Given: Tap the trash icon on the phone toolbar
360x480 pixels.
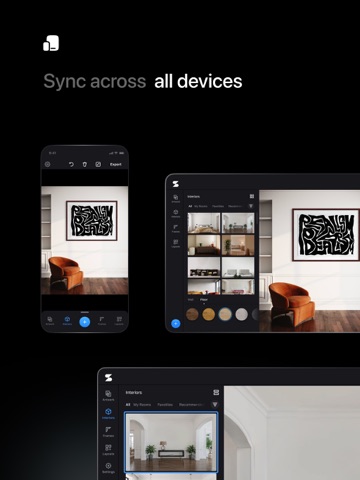Looking at the screenshot, I should point(85,164).
